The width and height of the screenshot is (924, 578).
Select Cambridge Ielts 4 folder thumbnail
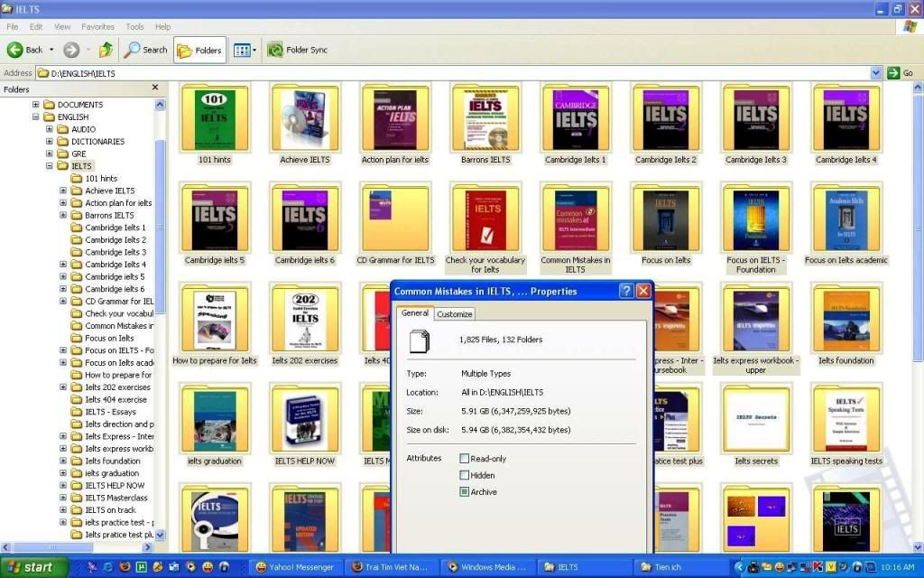click(846, 125)
